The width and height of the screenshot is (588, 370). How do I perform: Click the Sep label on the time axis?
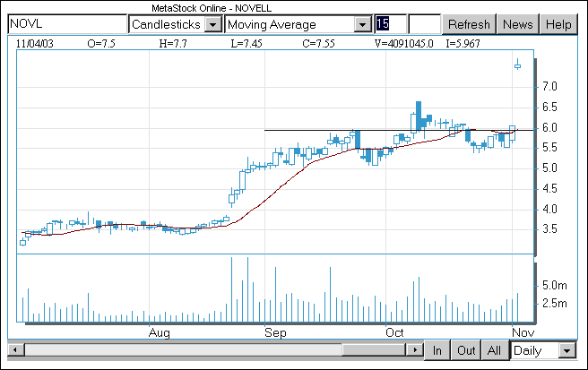pyautogui.click(x=275, y=333)
